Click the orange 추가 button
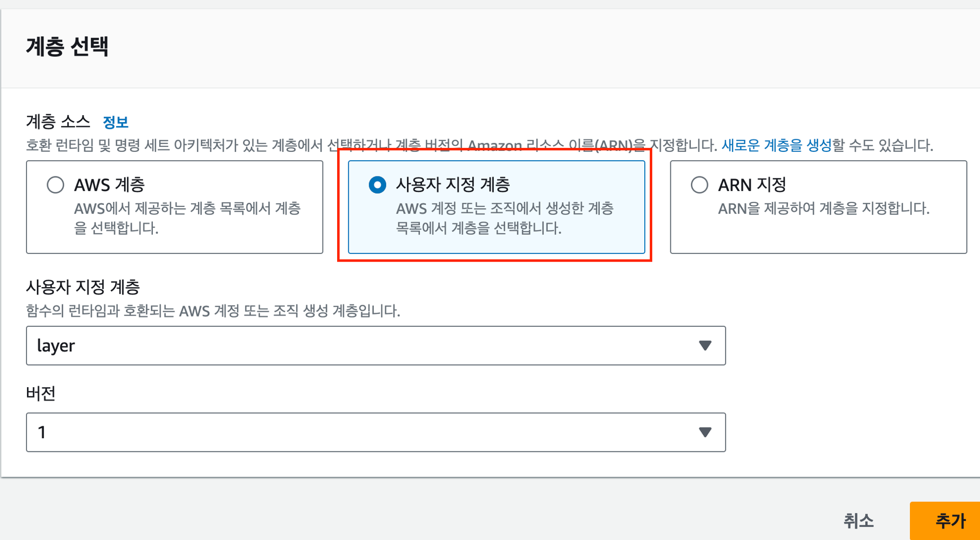980x540 pixels. tap(949, 520)
